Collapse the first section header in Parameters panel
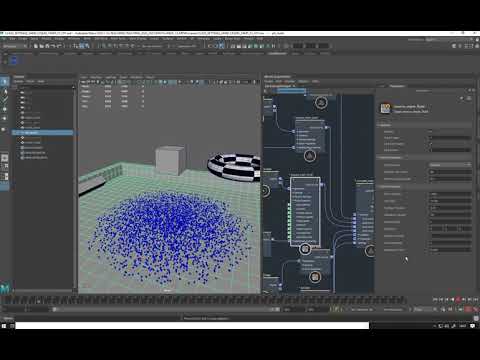Screen dimensions: 480x360 point(424,125)
